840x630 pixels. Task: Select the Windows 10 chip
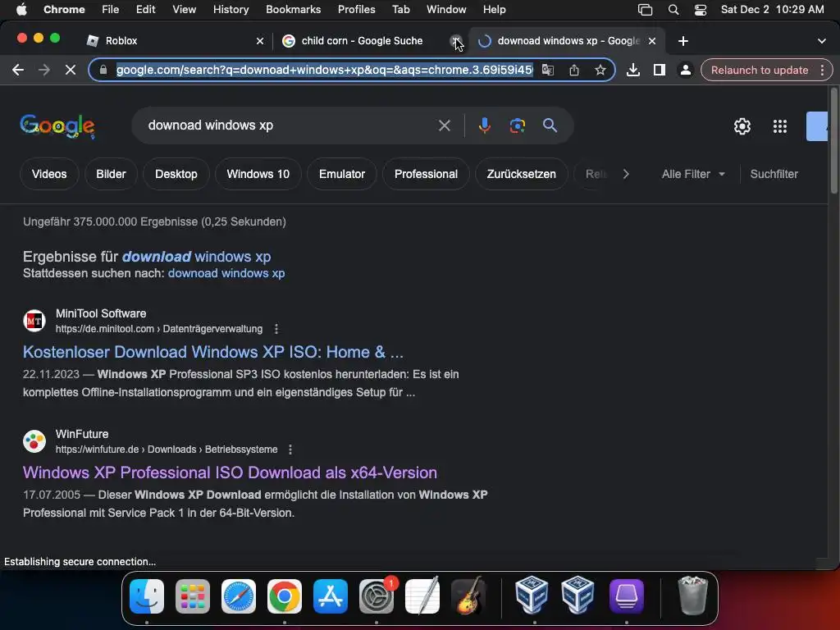(258, 174)
